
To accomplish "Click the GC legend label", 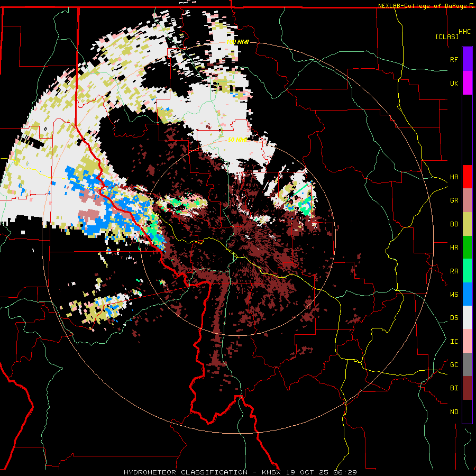I will (x=454, y=365).
